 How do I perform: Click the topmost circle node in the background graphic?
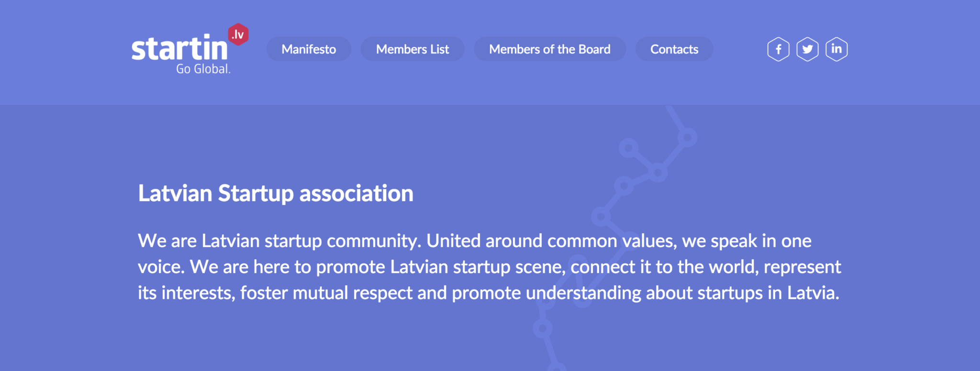[687, 137]
